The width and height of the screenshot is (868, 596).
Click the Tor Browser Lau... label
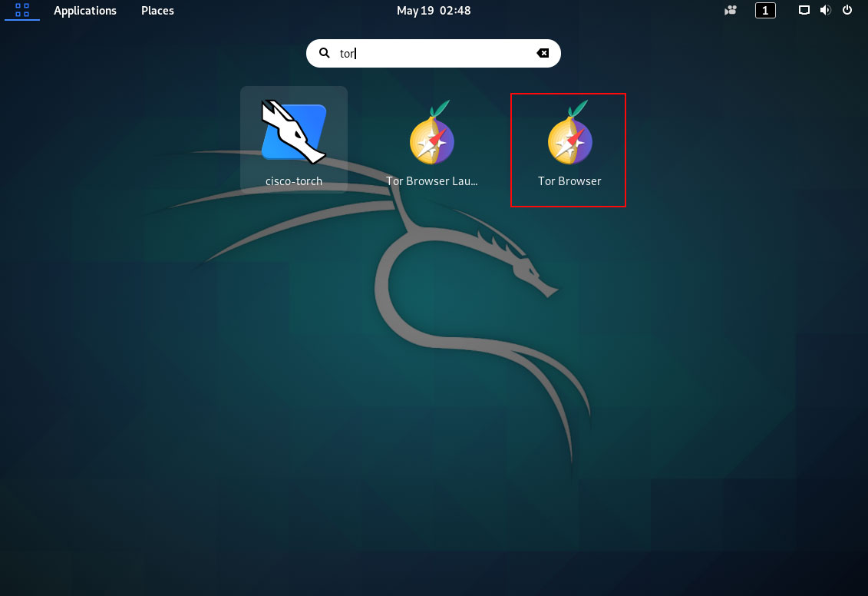tap(432, 181)
